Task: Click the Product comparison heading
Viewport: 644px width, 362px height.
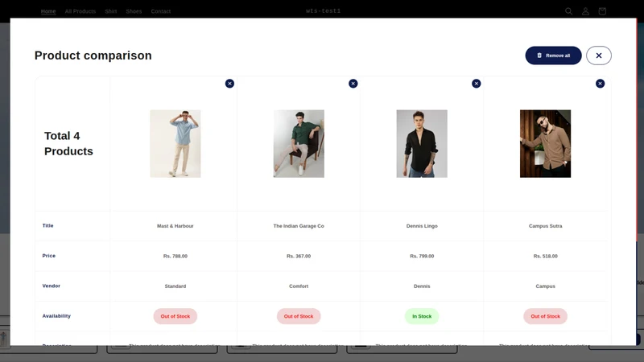Action: click(x=93, y=56)
